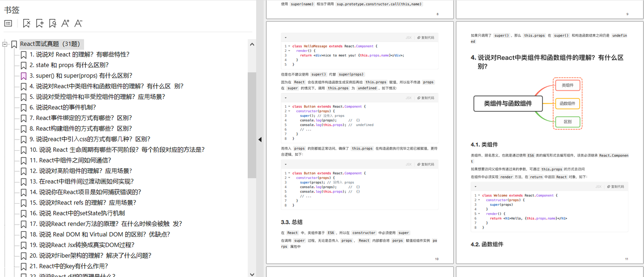Click the purple bookmark icon for super()

[24, 76]
